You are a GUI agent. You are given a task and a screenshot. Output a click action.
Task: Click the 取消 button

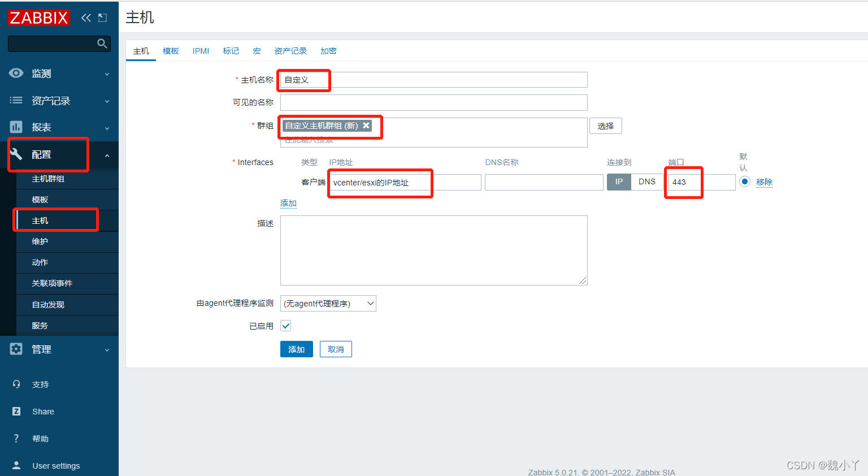[x=336, y=349]
